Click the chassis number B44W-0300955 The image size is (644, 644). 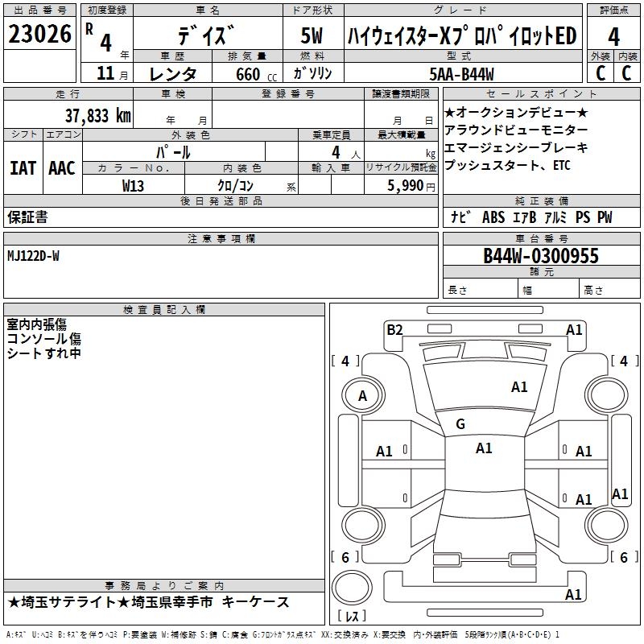click(x=541, y=256)
